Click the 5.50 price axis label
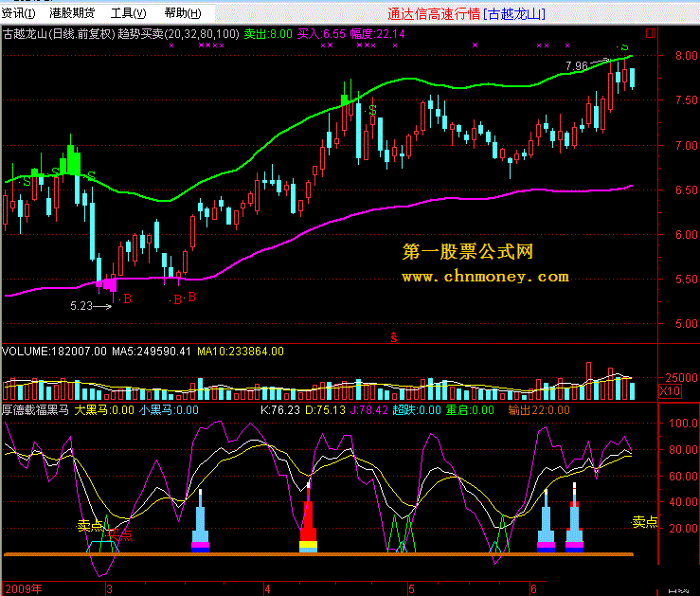 point(686,280)
